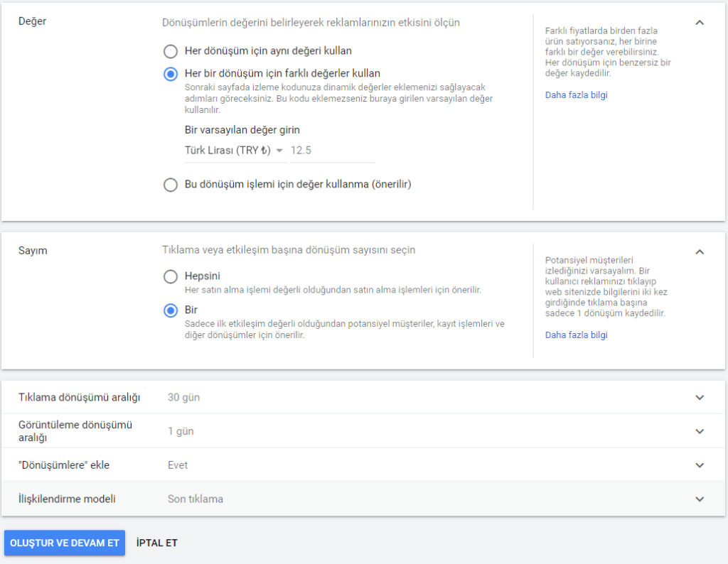This screenshot has height=564, width=728.
Task: Collapse the Sayım section chevron
Action: coord(700,252)
